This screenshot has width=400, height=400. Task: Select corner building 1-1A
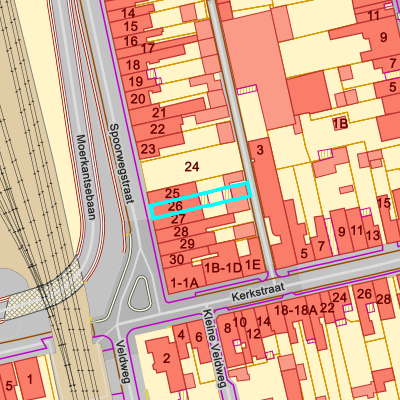click(x=184, y=281)
